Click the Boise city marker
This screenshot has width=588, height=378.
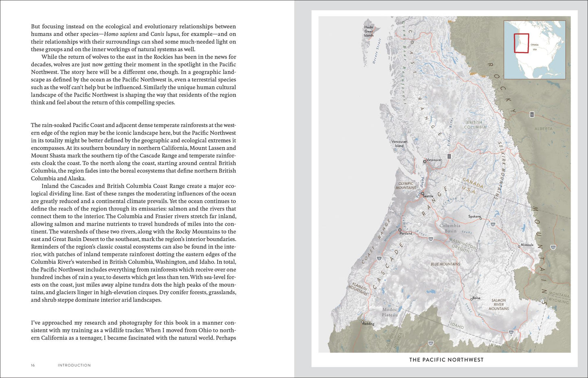coord(471,299)
